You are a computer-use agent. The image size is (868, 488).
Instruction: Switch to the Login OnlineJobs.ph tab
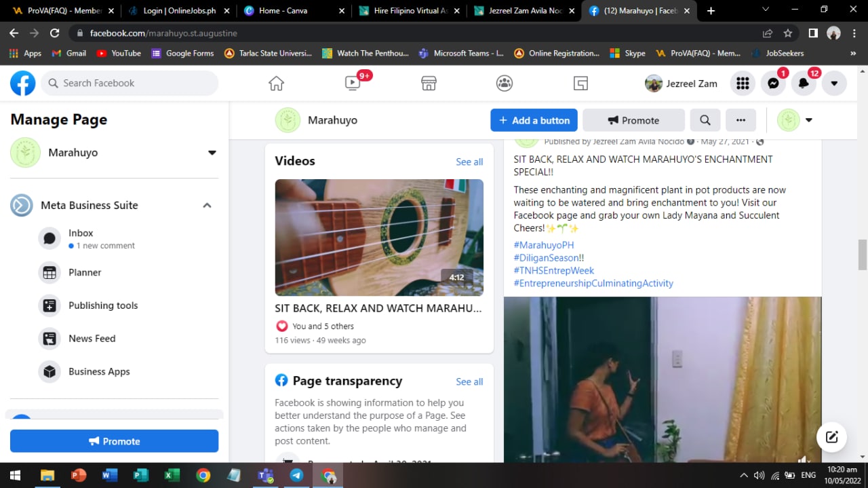click(x=178, y=11)
